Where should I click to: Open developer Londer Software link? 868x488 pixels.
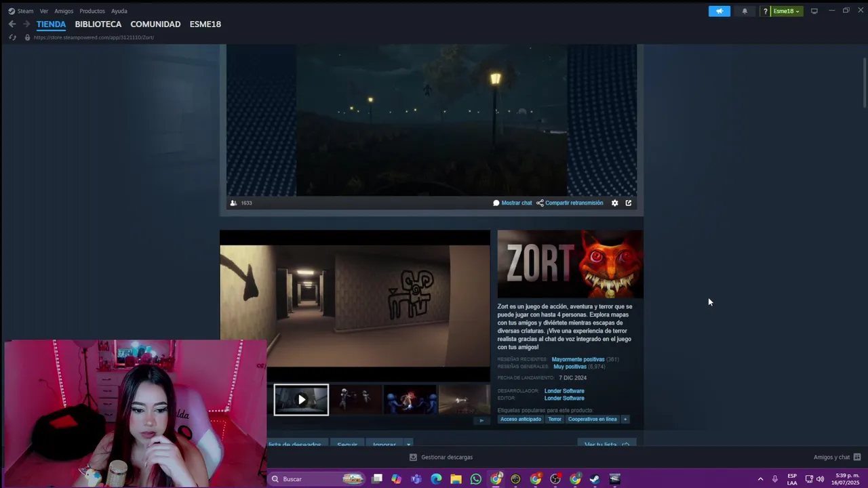point(564,391)
